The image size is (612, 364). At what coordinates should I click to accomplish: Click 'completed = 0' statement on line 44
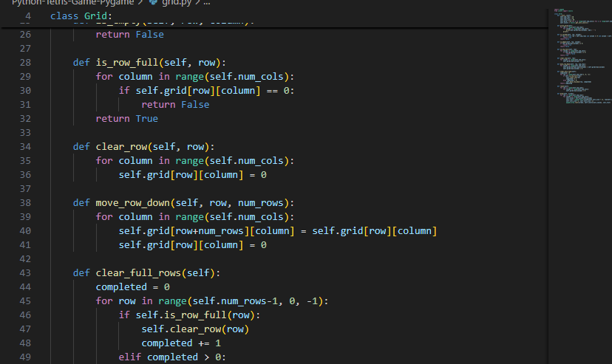click(133, 287)
